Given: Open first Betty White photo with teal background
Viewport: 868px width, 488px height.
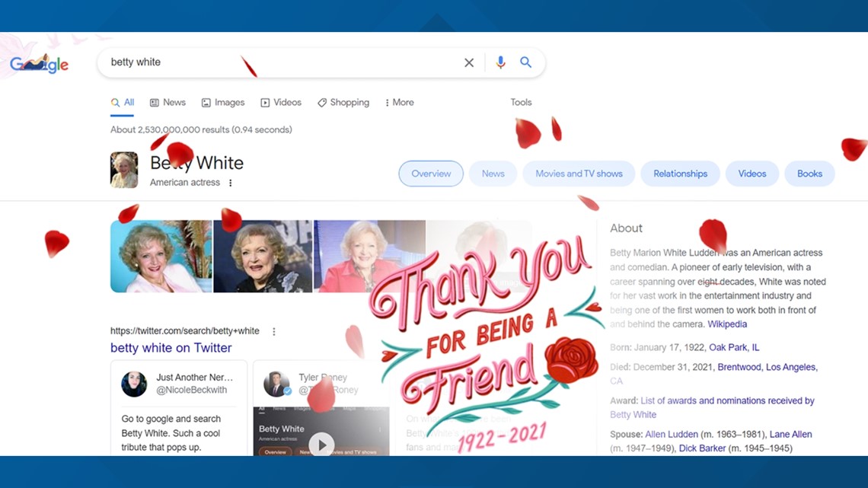Looking at the screenshot, I should click(161, 256).
